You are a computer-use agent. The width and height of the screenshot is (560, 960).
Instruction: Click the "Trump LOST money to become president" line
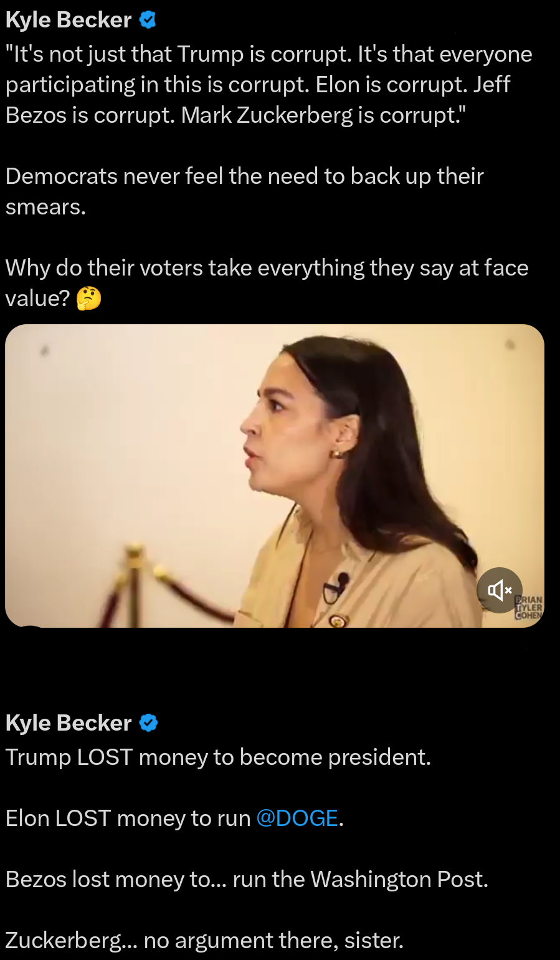218,757
